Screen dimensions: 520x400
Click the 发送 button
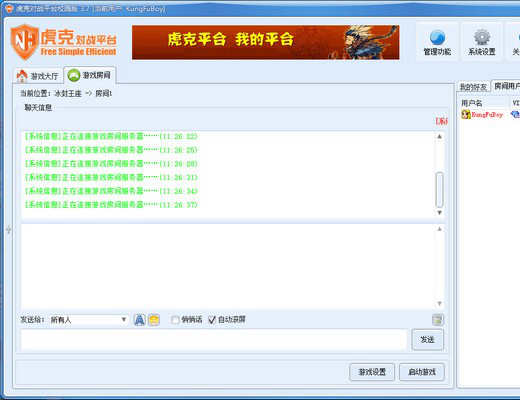coord(427,340)
